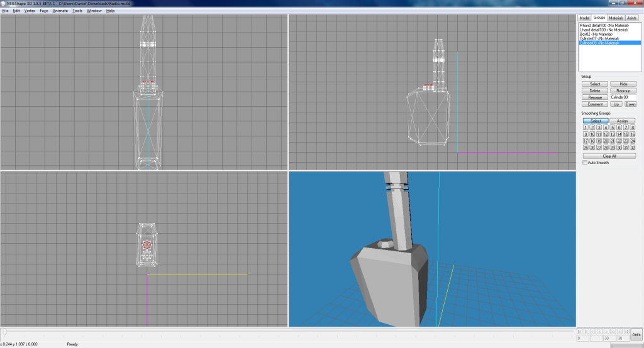
Task: Open the Vertex menu
Action: click(30, 11)
